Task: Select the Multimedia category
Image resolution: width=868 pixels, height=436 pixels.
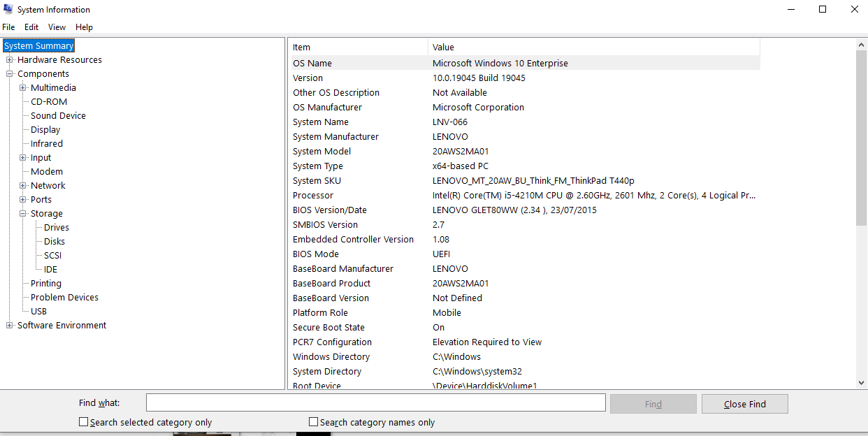Action: pyautogui.click(x=53, y=88)
